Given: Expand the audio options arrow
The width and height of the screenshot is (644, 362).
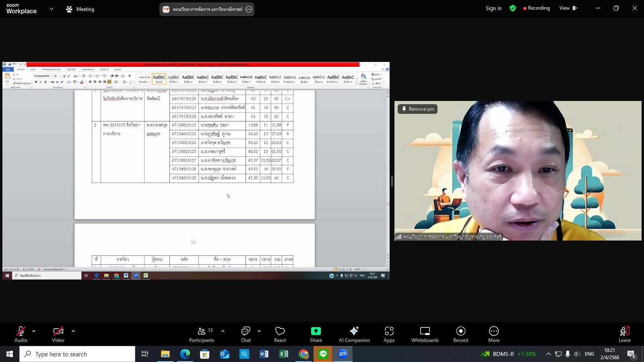Looking at the screenshot, I should (34, 331).
